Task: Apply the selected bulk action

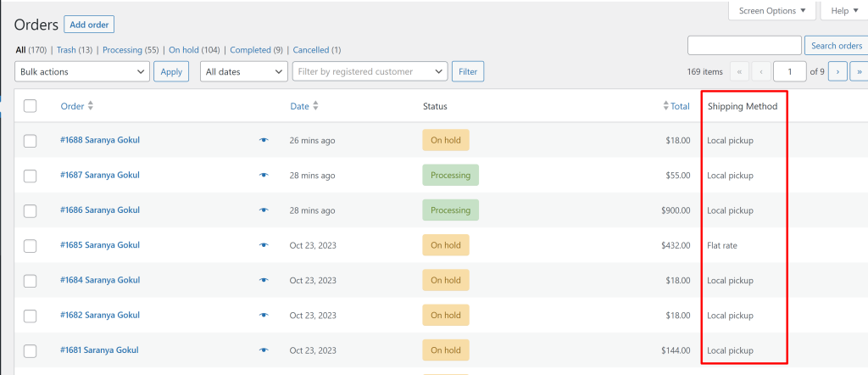Action: 171,71
